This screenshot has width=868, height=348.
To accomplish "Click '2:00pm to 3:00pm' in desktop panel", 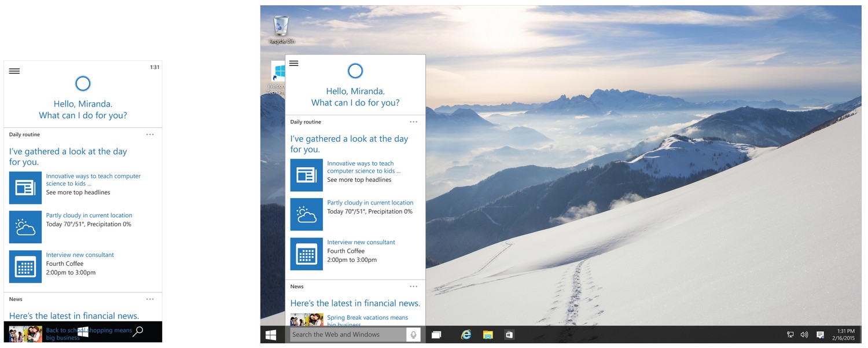I will pos(352,259).
